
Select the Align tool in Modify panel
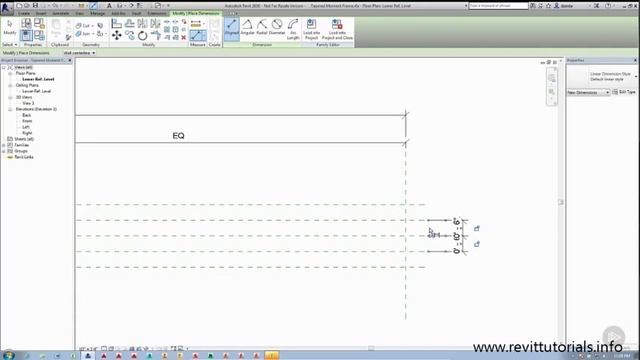pyautogui.click(x=117, y=24)
